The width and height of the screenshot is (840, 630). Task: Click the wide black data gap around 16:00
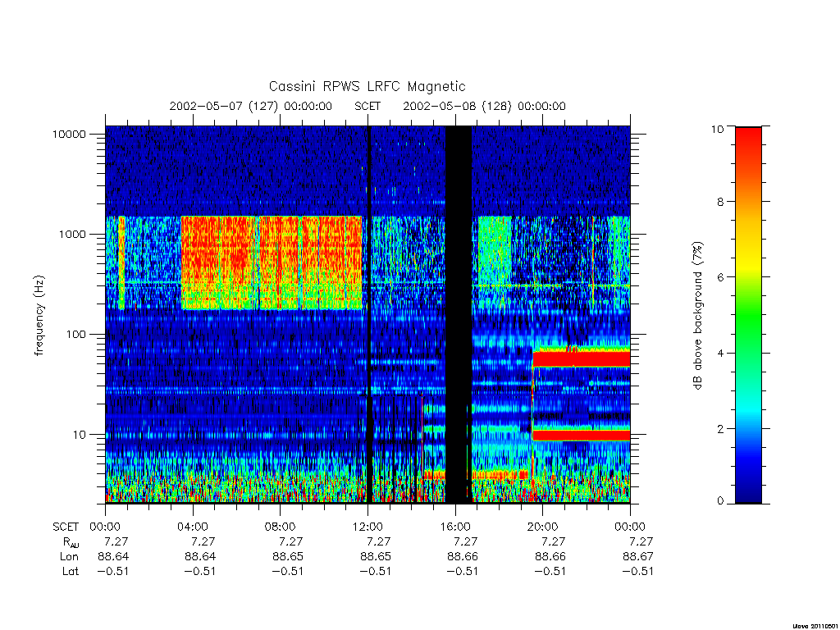459,314
